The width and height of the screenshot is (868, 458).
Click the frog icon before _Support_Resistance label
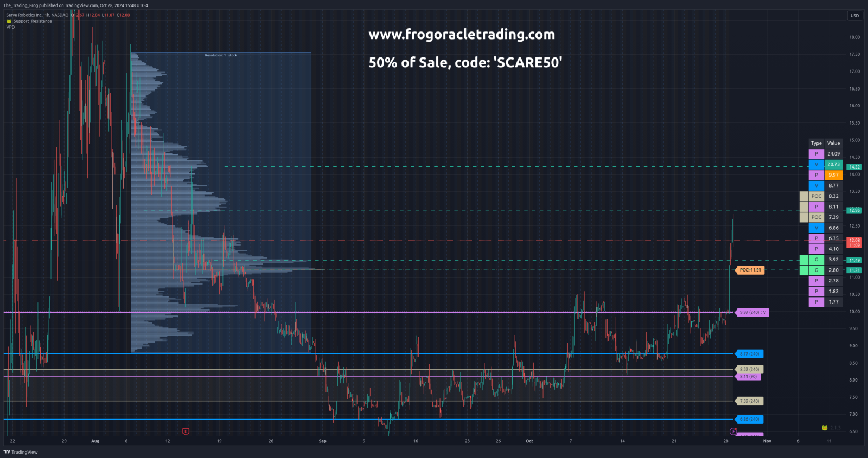[9, 21]
